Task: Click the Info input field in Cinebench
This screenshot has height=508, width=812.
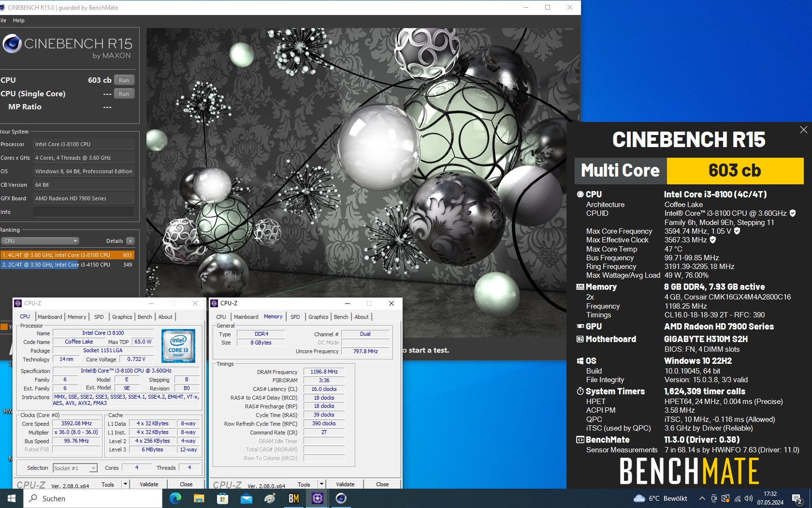Action: 84,212
